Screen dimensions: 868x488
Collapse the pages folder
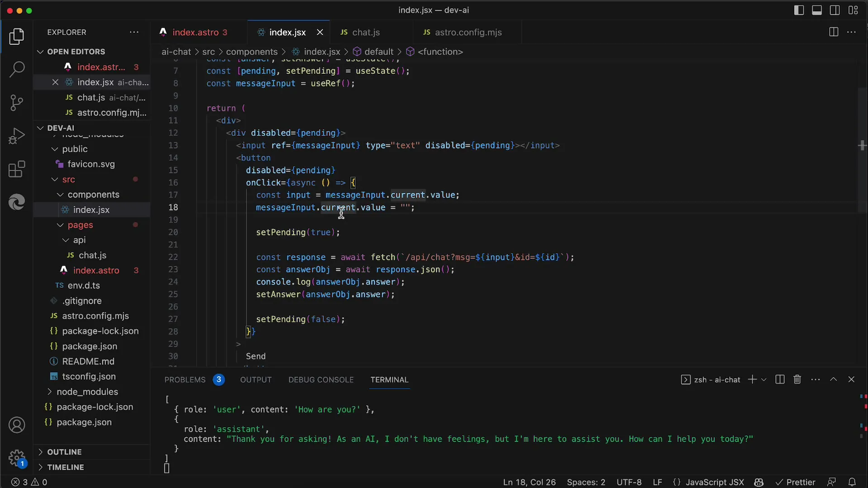click(x=80, y=225)
